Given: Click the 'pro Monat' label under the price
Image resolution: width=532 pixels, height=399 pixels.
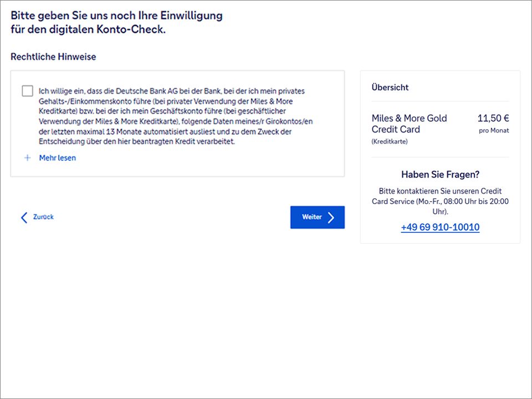Looking at the screenshot, I should coord(494,131).
